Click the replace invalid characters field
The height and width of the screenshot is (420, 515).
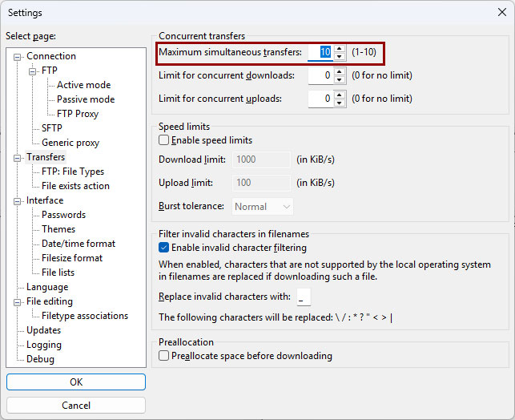304,297
